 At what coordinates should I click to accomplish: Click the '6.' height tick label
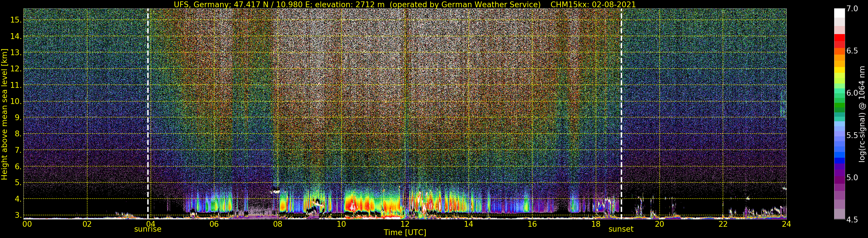(x=18, y=166)
